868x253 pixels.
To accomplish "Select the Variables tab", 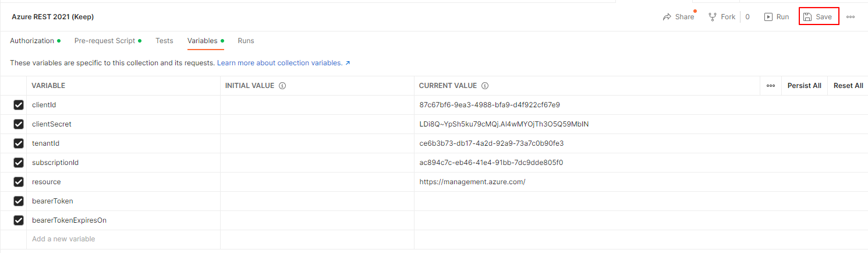I will tap(206, 41).
